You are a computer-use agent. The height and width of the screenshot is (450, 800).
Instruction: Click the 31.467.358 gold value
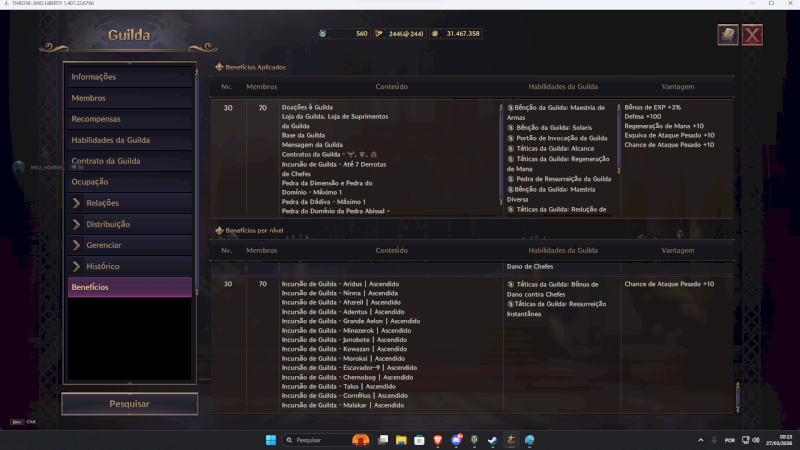pos(463,34)
